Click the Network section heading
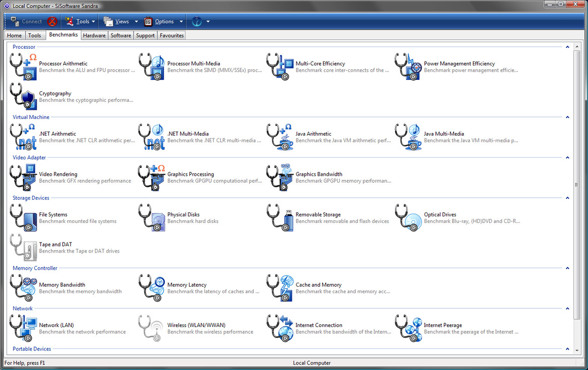Image resolution: width=588 pixels, height=370 pixels. point(23,309)
